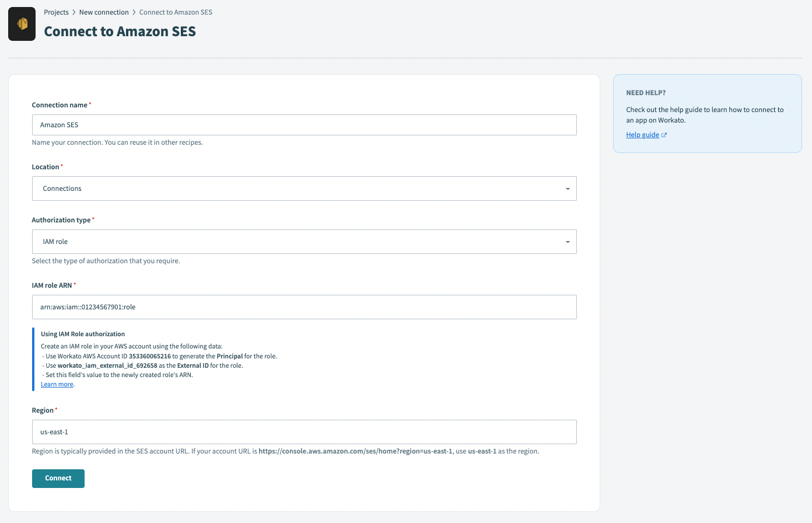The height and width of the screenshot is (523, 812).
Task: Focus the Connection name input field
Action: click(x=303, y=124)
